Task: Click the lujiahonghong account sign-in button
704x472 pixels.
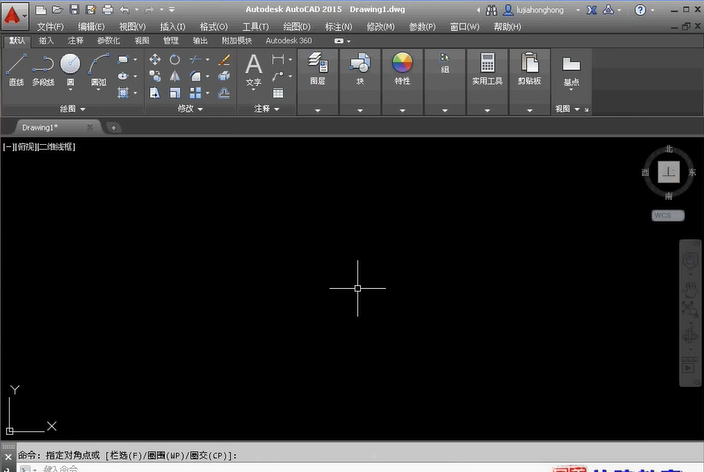Action: [534, 10]
